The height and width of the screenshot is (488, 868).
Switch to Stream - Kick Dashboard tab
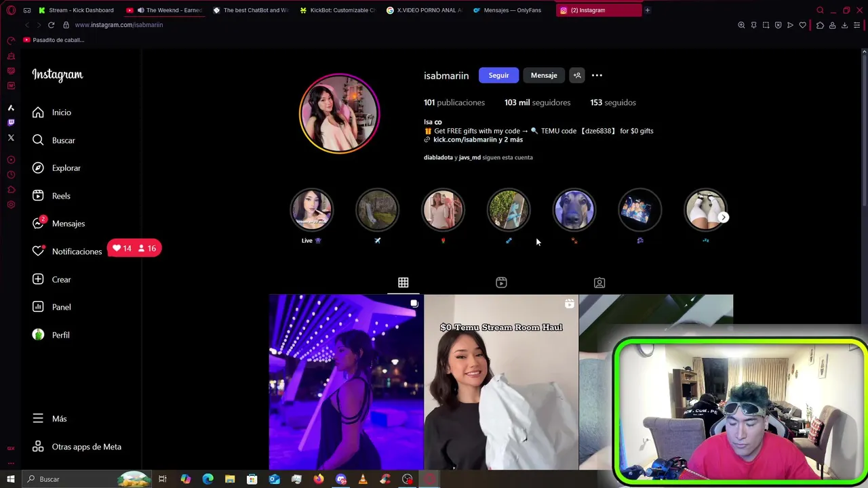(77, 10)
